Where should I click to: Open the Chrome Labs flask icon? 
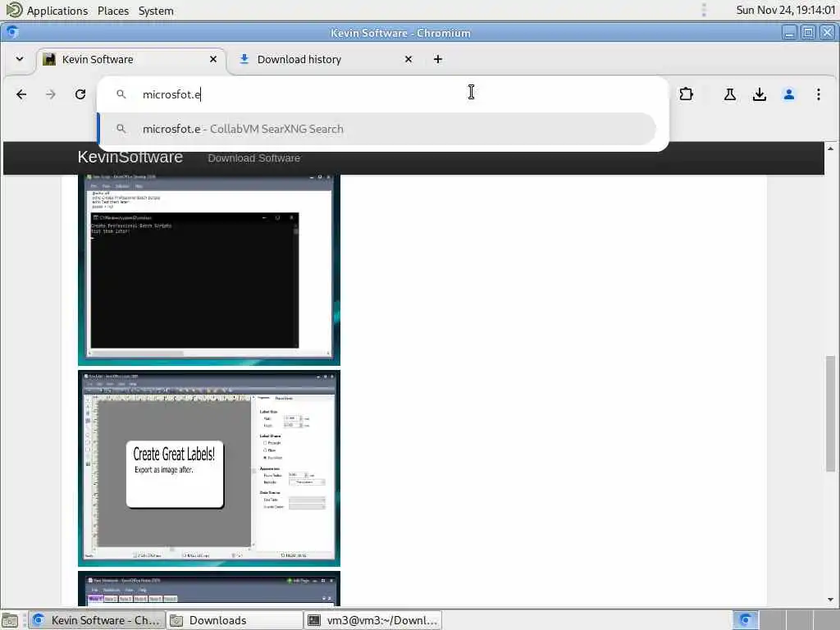click(729, 94)
